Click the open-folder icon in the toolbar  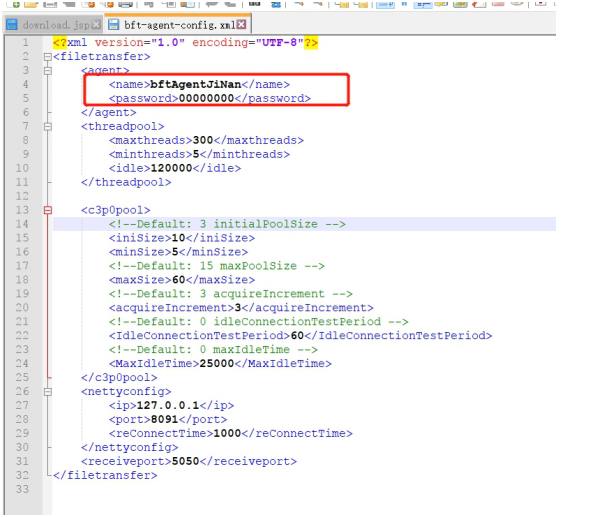(x=31, y=4)
